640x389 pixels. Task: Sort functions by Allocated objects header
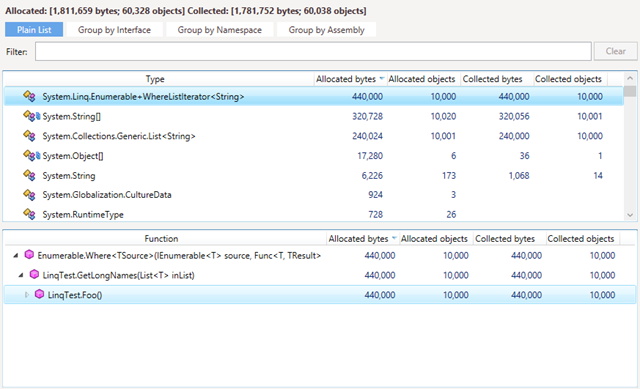(x=434, y=238)
